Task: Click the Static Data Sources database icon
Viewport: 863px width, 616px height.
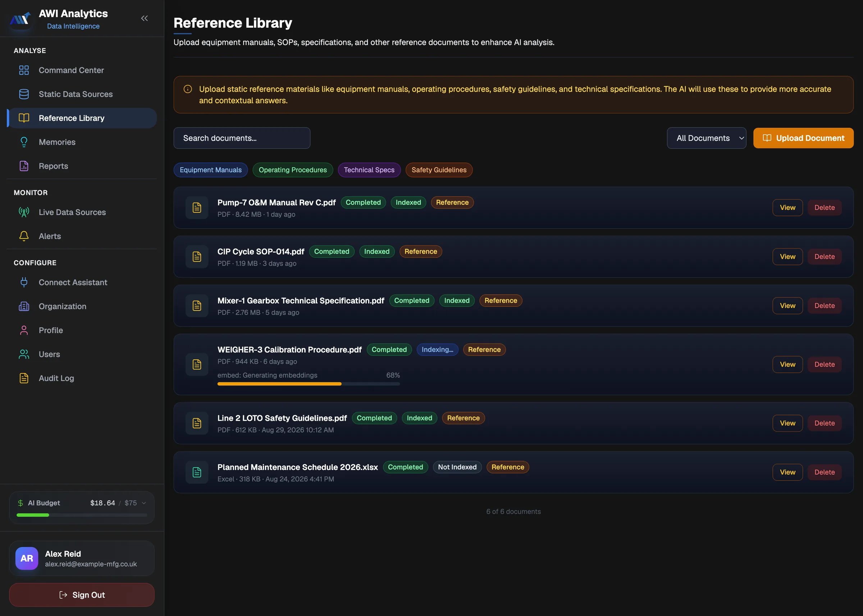Action: click(x=24, y=94)
